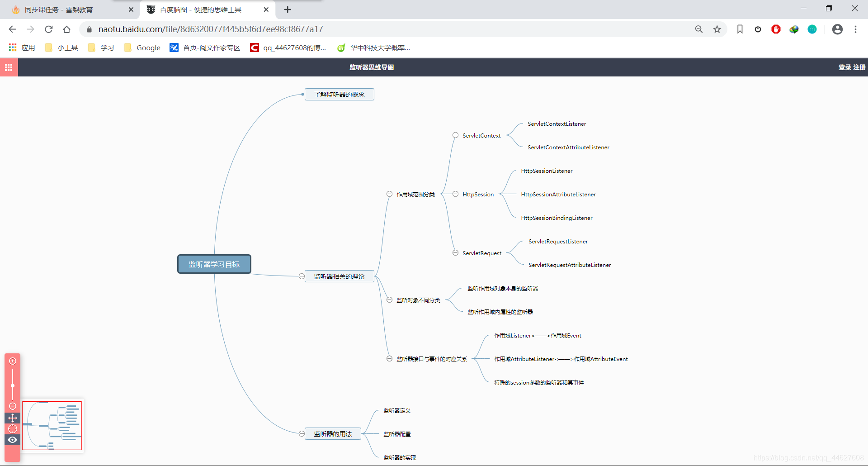This screenshot has width=868, height=466.
Task: Switch to the 同步课任务 - 雪梨教育 tab
Action: point(70,10)
